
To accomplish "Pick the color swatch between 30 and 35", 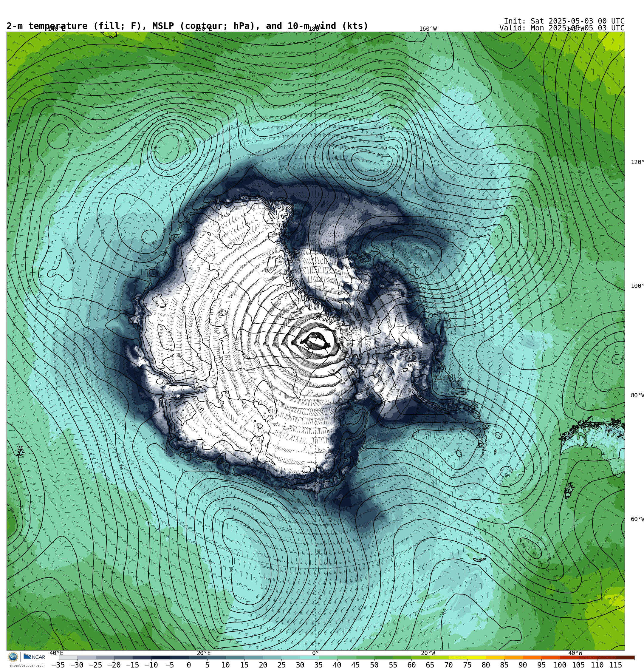I will [x=309, y=657].
